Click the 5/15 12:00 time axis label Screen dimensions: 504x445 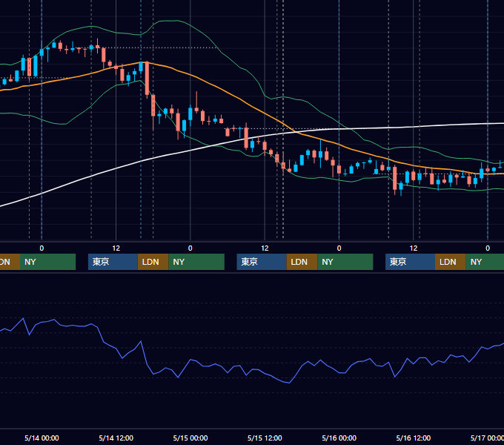coord(265,438)
